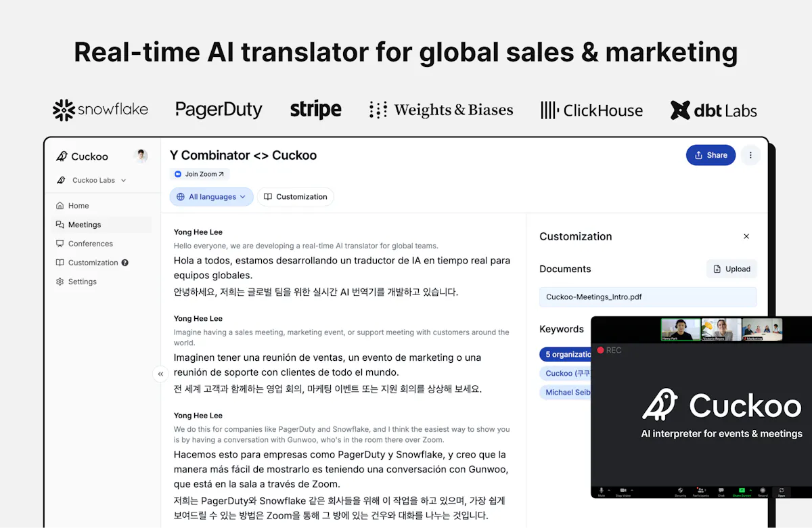Click the Customization button next to All languages
812x528 pixels.
[296, 197]
